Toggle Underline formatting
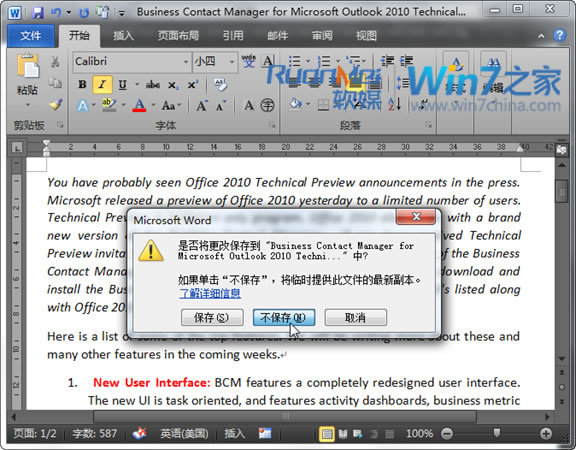 click(x=122, y=85)
